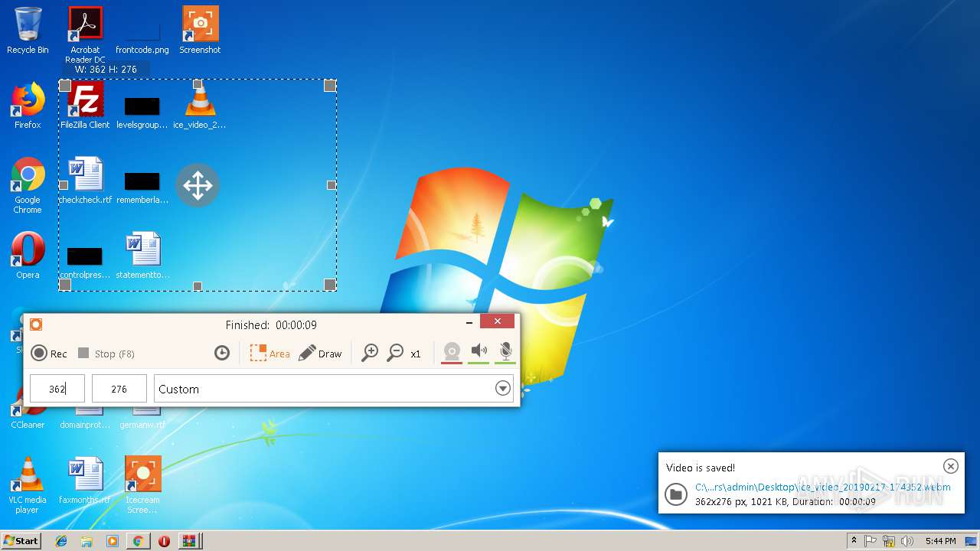The width and height of the screenshot is (980, 551).
Task: Reset zoom with the x1 button
Action: pyautogui.click(x=416, y=354)
